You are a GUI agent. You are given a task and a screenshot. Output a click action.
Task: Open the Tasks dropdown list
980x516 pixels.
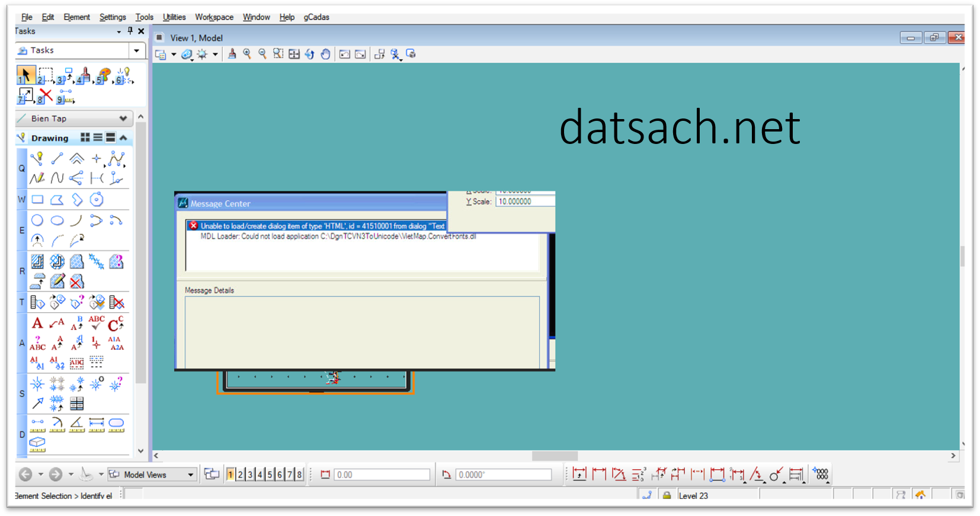tap(136, 50)
